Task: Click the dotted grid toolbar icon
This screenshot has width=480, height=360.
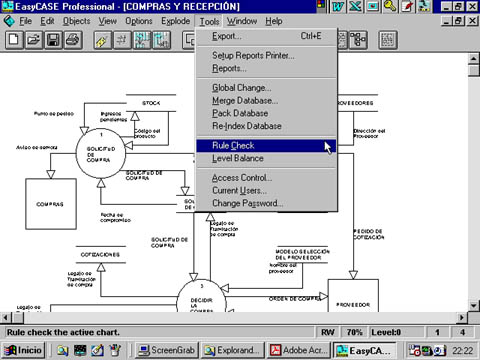Action: 388,40
